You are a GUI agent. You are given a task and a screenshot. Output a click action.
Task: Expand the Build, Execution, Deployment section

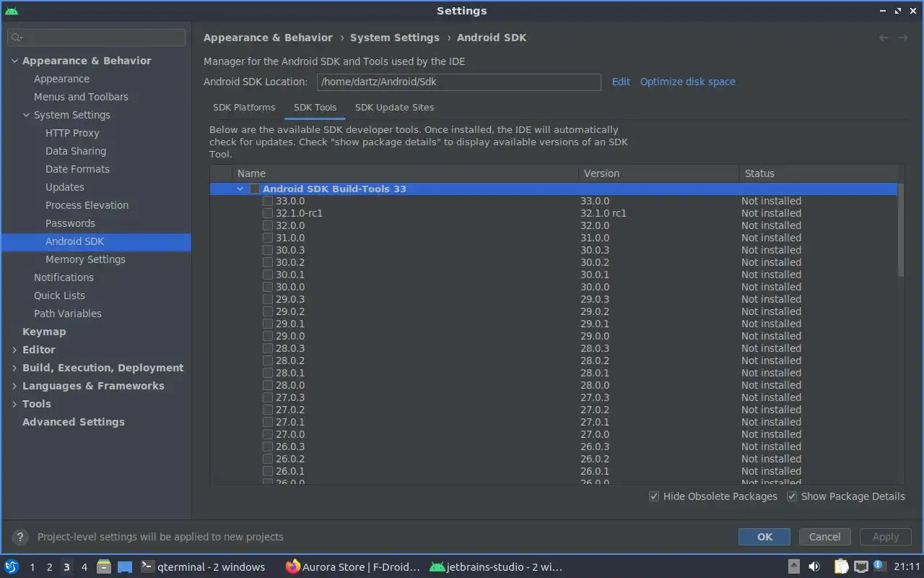pos(14,368)
